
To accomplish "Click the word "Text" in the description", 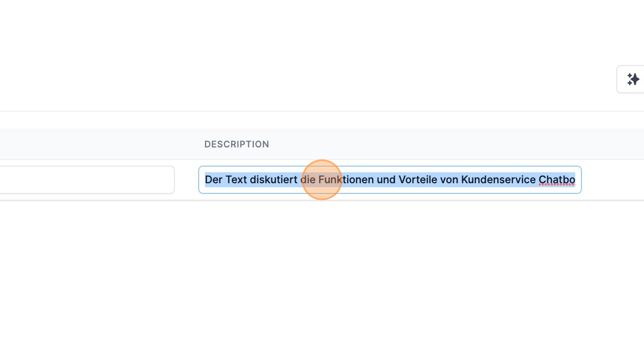I will tap(236, 180).
